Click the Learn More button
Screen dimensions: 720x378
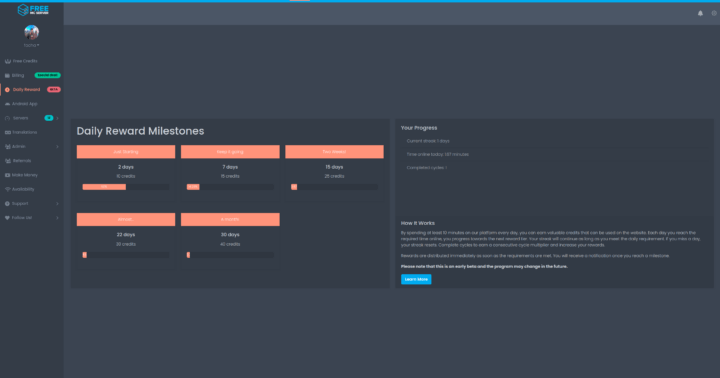[x=416, y=279]
